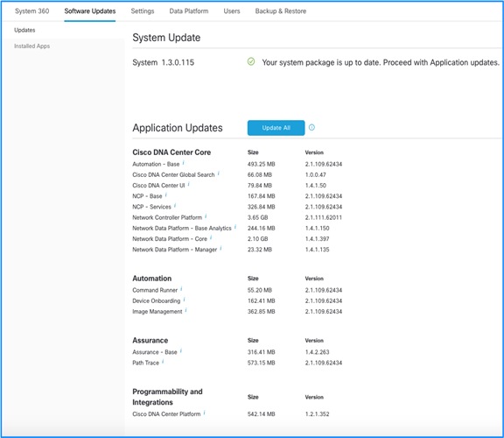Click version 1.4.1.397
This screenshot has height=438, width=504.
[317, 239]
